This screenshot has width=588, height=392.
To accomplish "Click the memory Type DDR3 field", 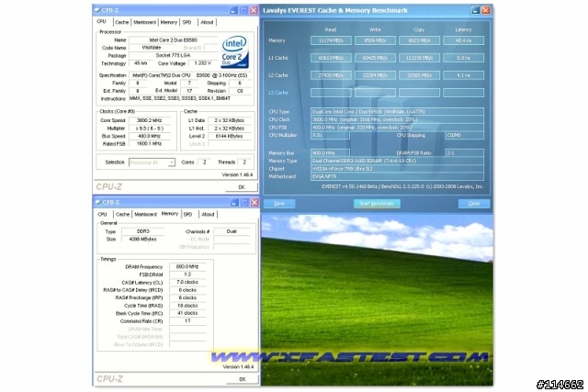I will click(143, 231).
